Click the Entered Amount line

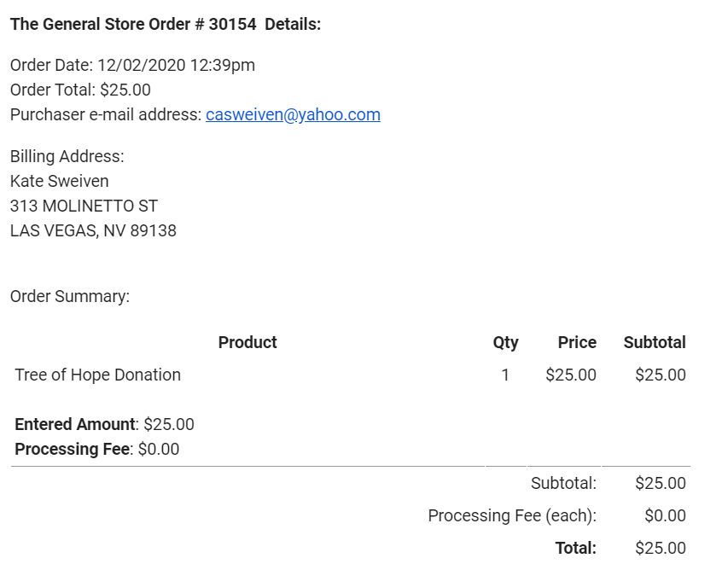click(x=105, y=424)
